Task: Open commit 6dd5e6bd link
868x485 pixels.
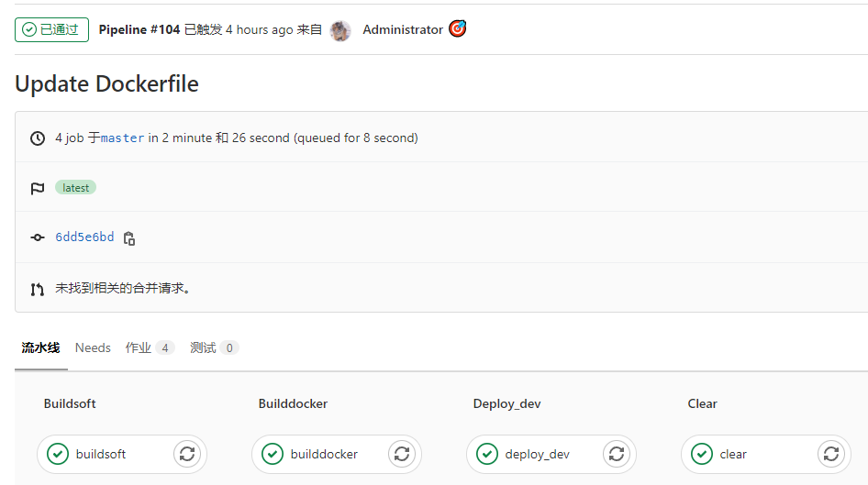Action: coord(84,237)
